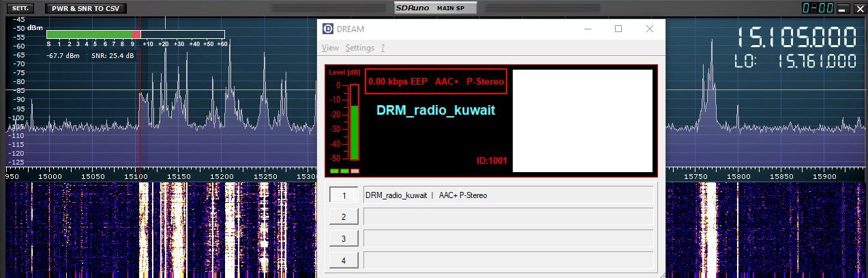Minimize the SDRuno MAIN SP window
This screenshot has height=278, width=868.
(x=843, y=8)
